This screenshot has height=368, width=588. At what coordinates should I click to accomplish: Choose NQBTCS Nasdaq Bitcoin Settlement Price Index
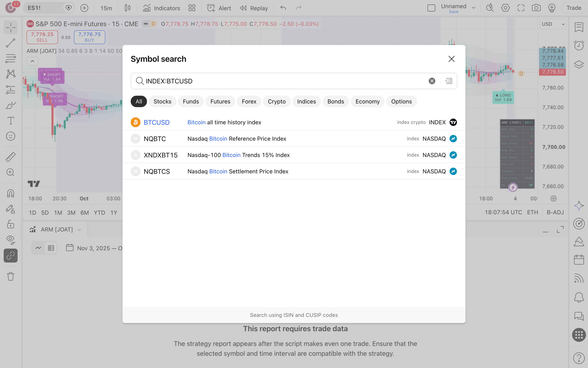click(294, 171)
